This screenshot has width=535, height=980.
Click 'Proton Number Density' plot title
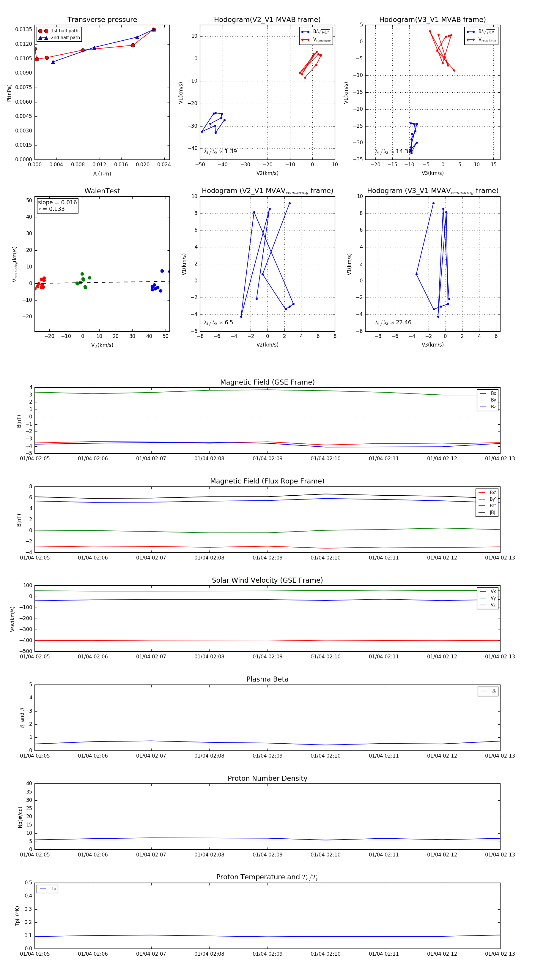pyautogui.click(x=267, y=778)
